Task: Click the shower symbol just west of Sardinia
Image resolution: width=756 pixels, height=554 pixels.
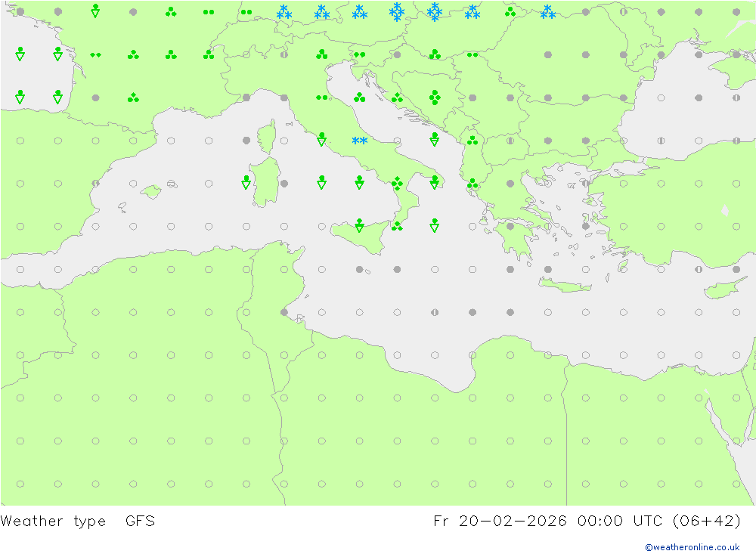Action: coord(246,183)
